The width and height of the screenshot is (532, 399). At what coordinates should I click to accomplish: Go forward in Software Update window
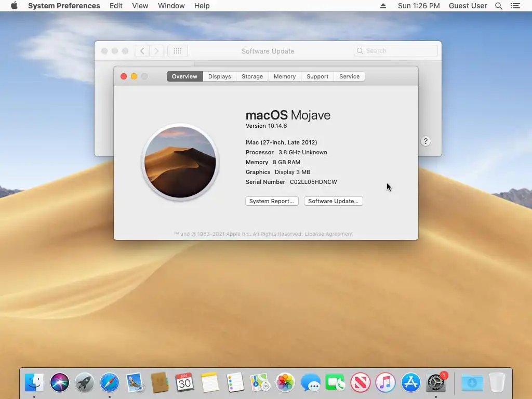[x=156, y=51]
